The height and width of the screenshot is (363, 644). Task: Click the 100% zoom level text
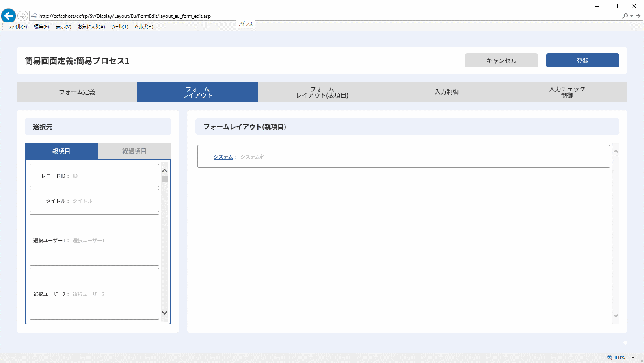pyautogui.click(x=619, y=358)
